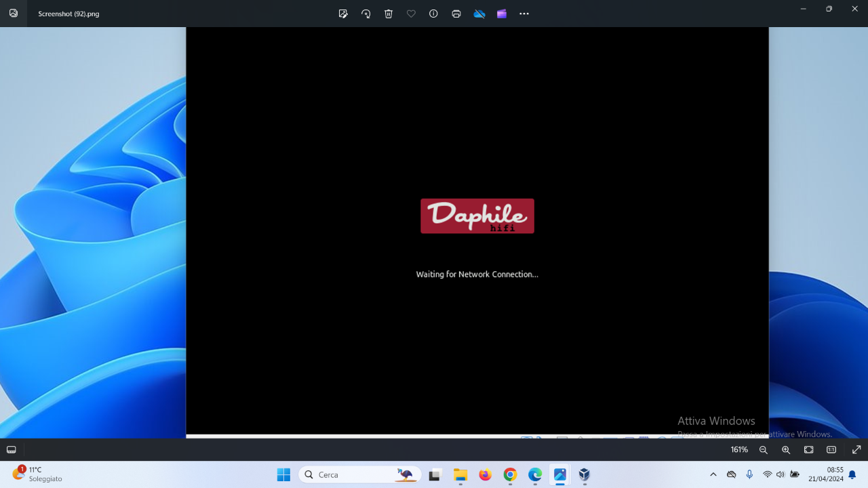Viewport: 868px width, 488px height.
Task: Open the Edit image tool
Action: (x=343, y=14)
